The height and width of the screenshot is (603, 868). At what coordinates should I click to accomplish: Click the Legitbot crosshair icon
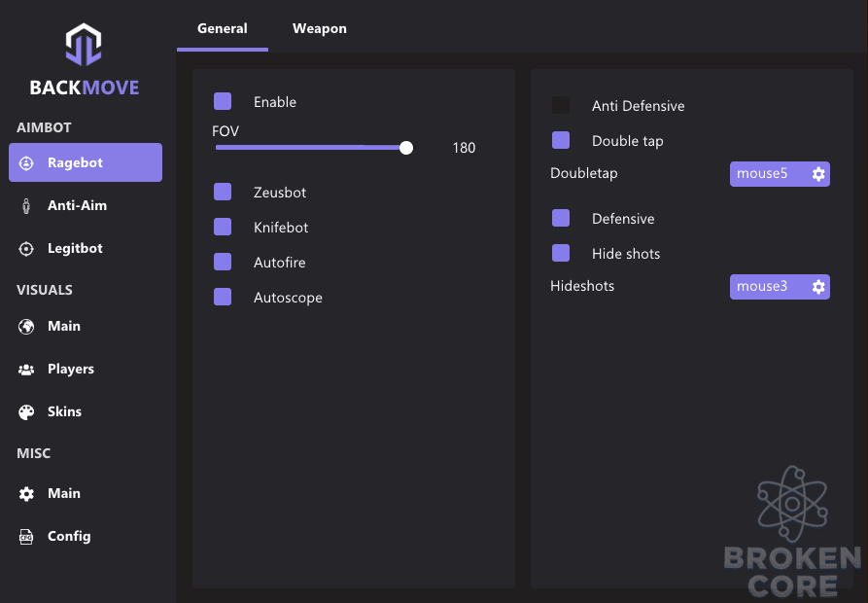26,249
